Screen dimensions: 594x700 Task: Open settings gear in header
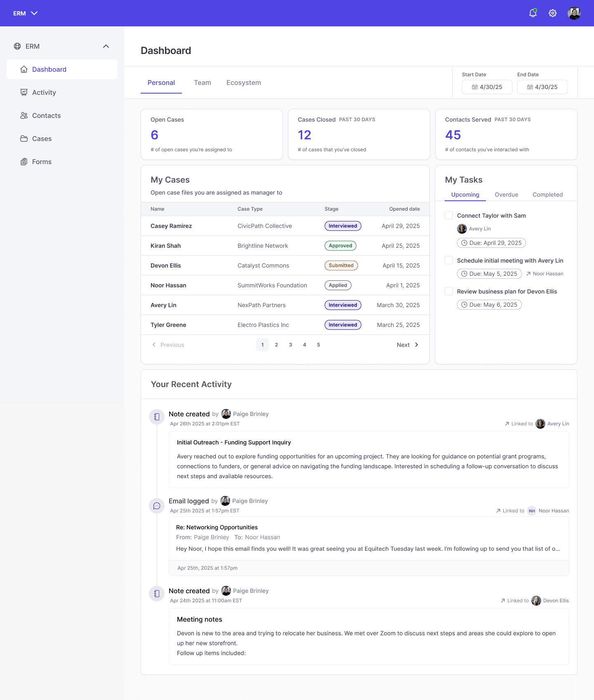552,13
